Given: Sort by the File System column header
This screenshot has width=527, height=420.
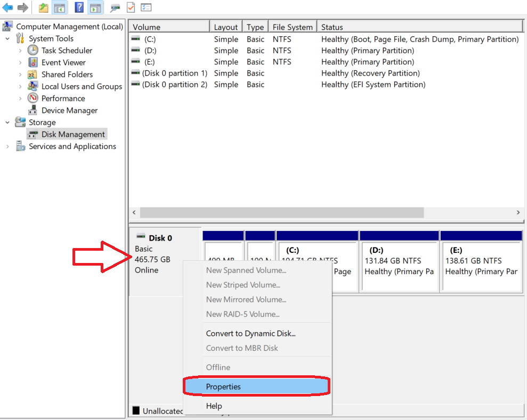Looking at the screenshot, I should click(x=293, y=27).
